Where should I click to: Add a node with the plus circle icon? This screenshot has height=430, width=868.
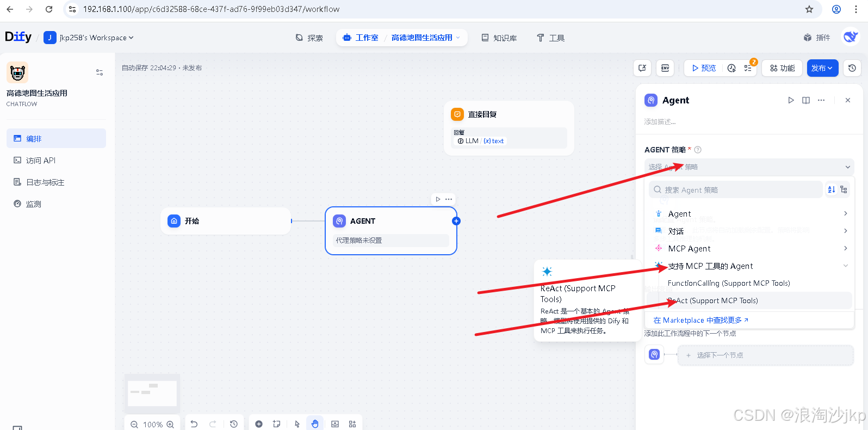259,424
